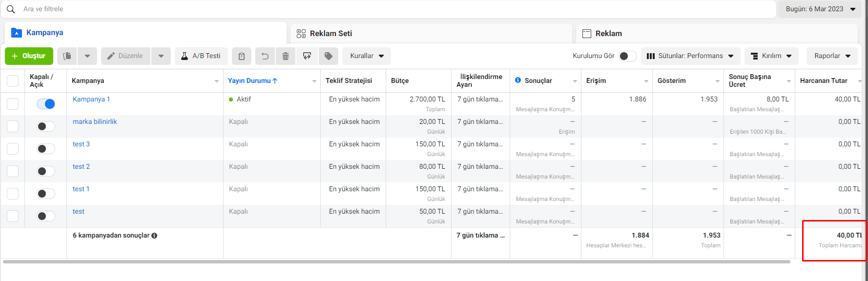Viewport: 868px width, 281px height.
Task: Click the undo arrow icon
Action: [x=265, y=56]
